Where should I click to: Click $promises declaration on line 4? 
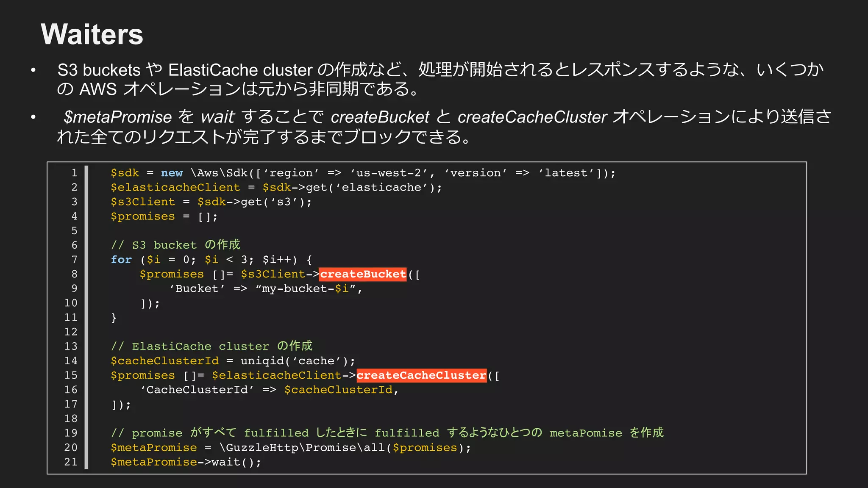tap(142, 216)
